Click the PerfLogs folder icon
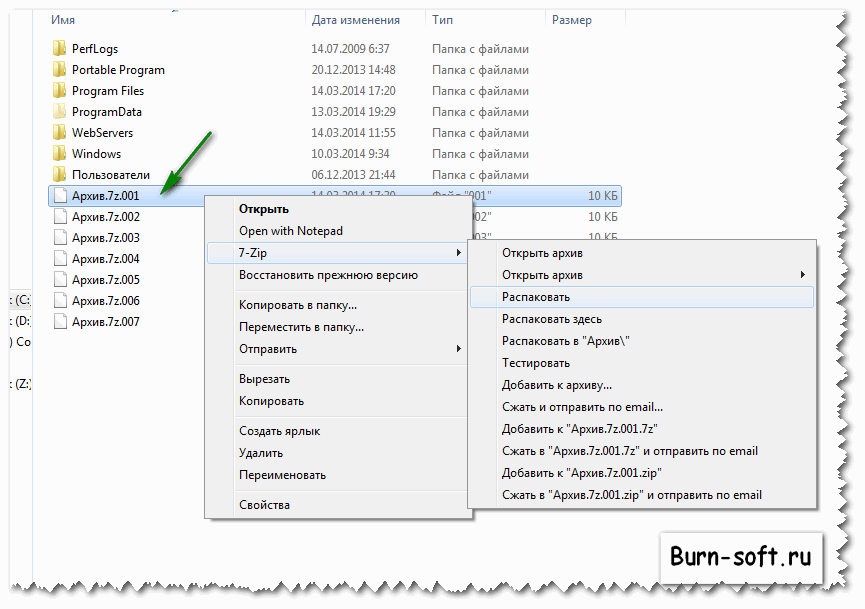 (59, 49)
